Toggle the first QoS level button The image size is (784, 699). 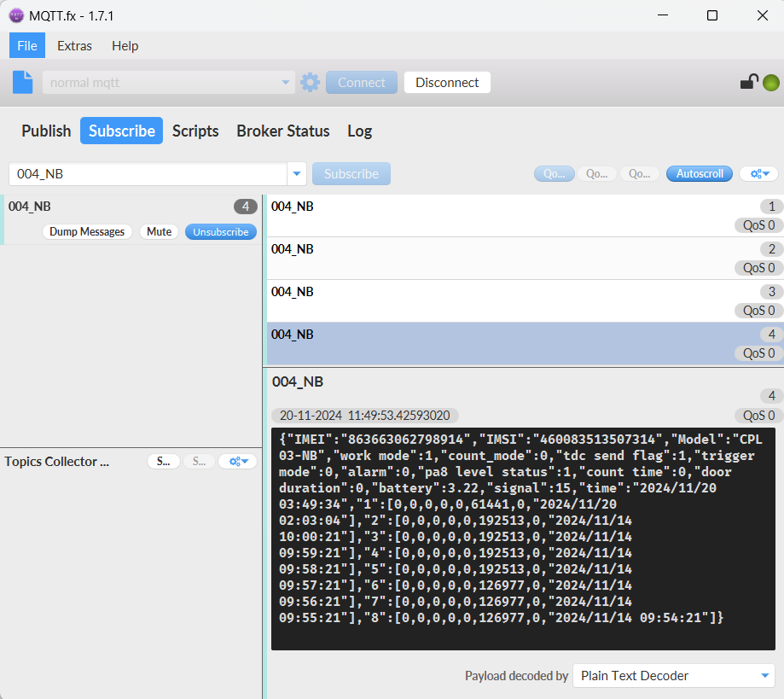[x=554, y=173]
